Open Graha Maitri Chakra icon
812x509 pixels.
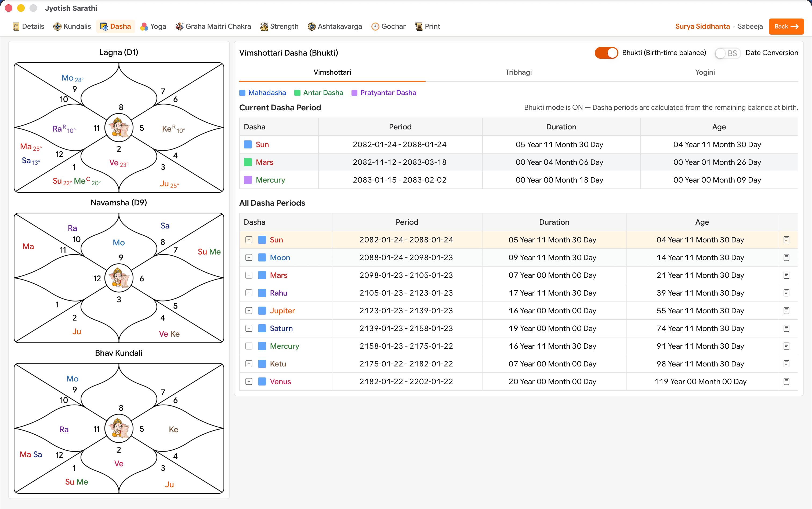[x=179, y=26]
